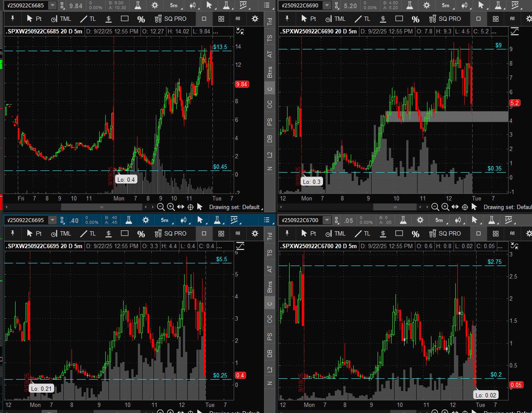Open the TS tab in the top-left sidebar

(x=270, y=38)
